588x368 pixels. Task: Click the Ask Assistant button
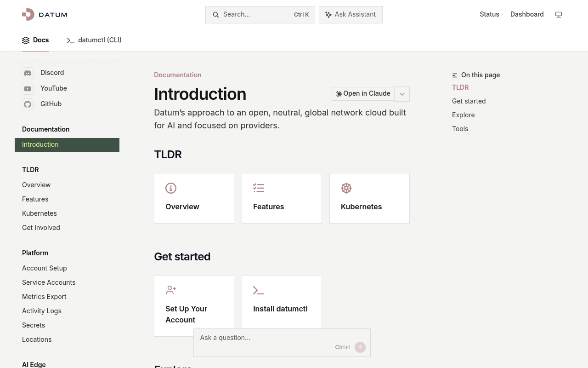click(351, 15)
